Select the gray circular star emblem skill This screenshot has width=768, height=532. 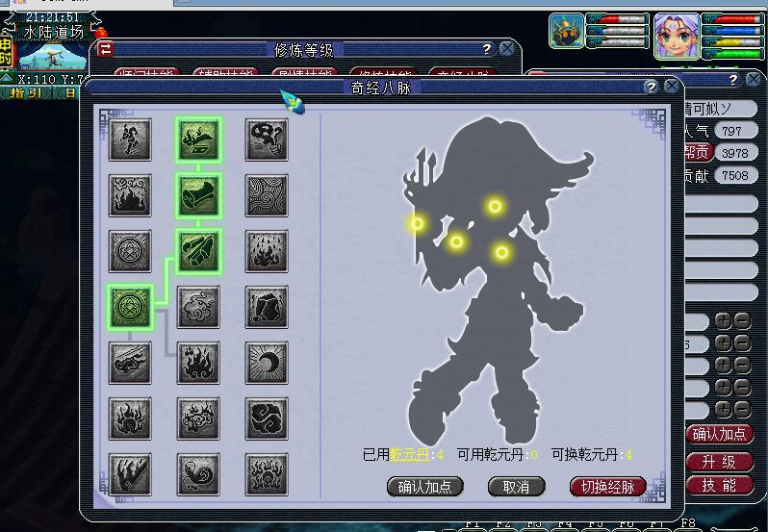point(130,251)
